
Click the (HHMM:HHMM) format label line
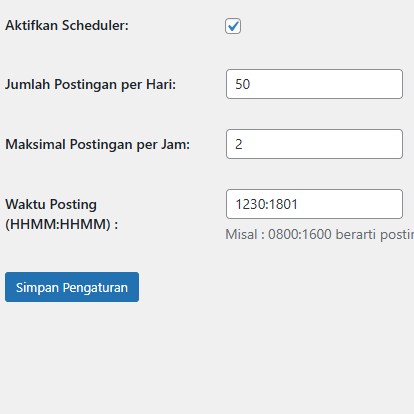[61, 224]
